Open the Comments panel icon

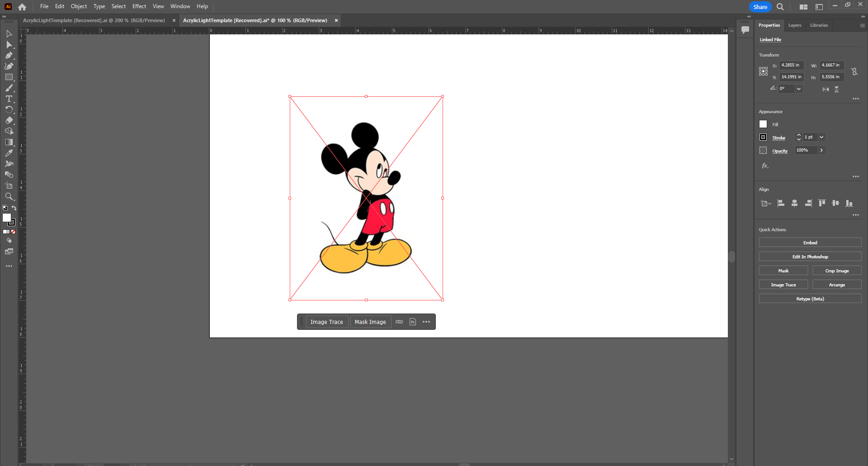coord(745,30)
